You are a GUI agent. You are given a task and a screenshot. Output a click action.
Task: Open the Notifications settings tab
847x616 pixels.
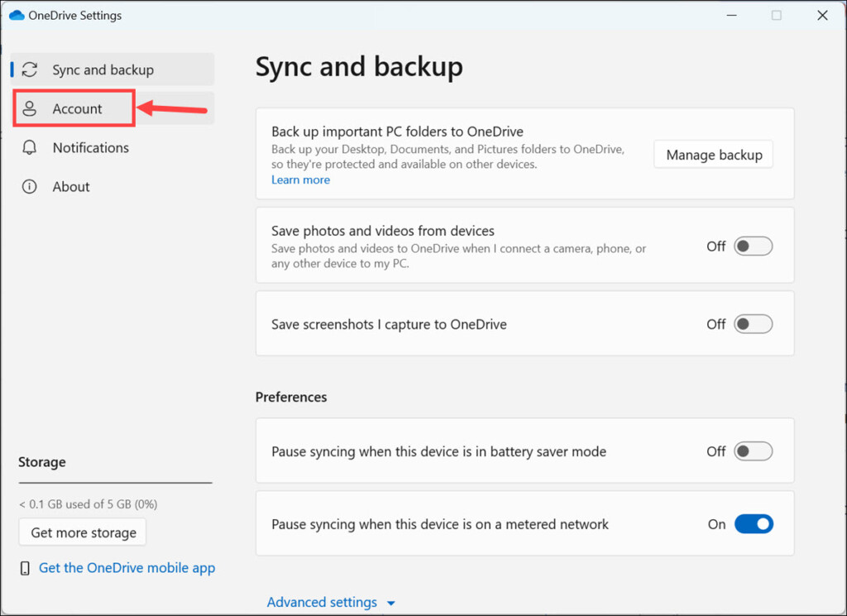[90, 148]
